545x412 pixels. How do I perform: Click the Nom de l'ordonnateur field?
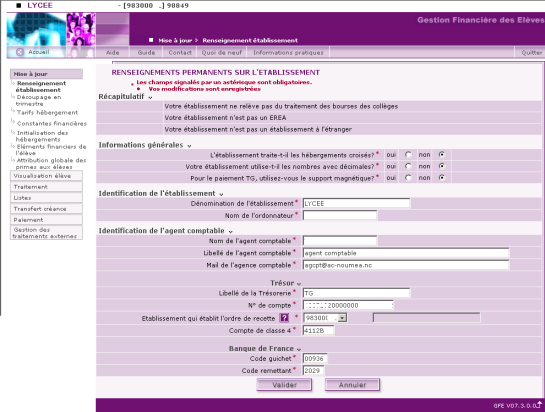(340, 216)
